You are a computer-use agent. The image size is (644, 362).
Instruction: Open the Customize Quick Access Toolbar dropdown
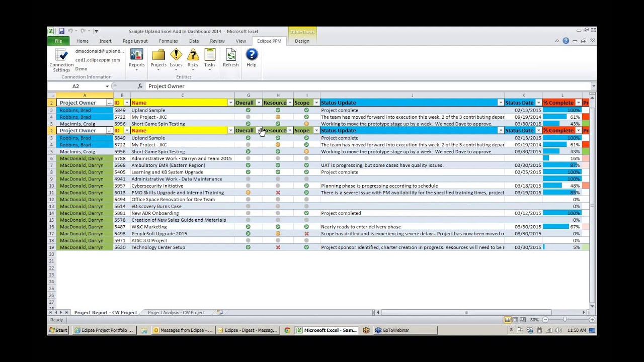(96, 31)
